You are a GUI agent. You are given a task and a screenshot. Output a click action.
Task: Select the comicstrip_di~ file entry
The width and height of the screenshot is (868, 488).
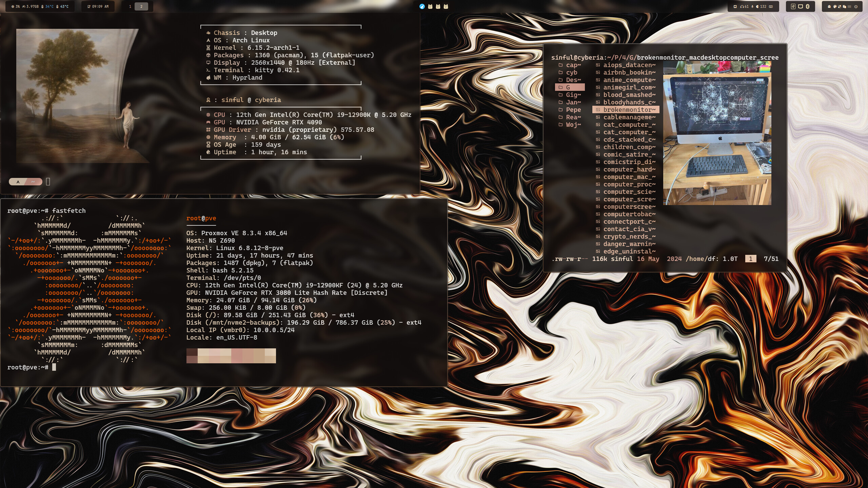click(626, 162)
